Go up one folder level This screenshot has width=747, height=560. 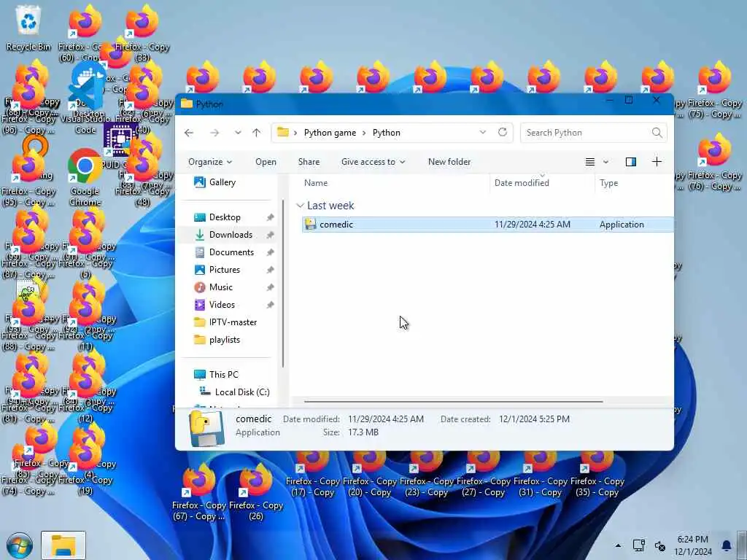pos(257,133)
